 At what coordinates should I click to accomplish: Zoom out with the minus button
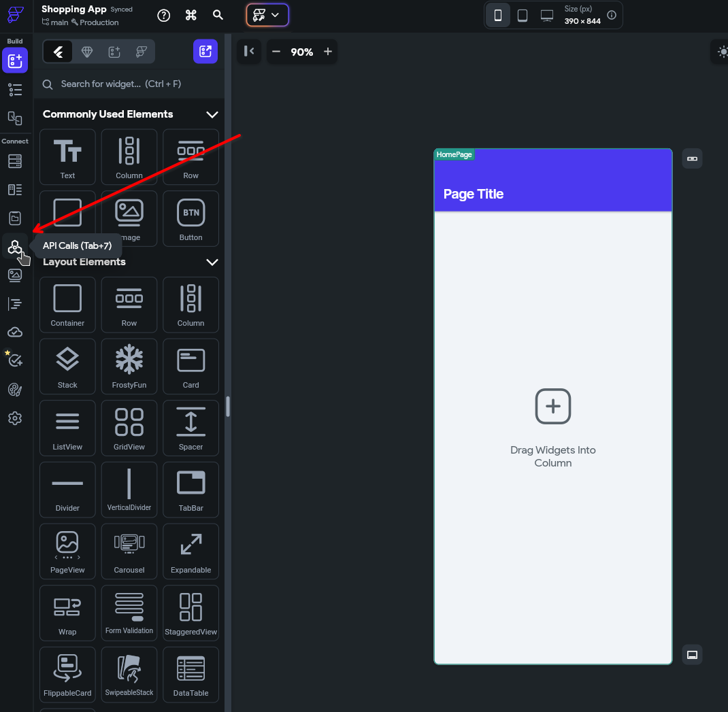click(276, 52)
